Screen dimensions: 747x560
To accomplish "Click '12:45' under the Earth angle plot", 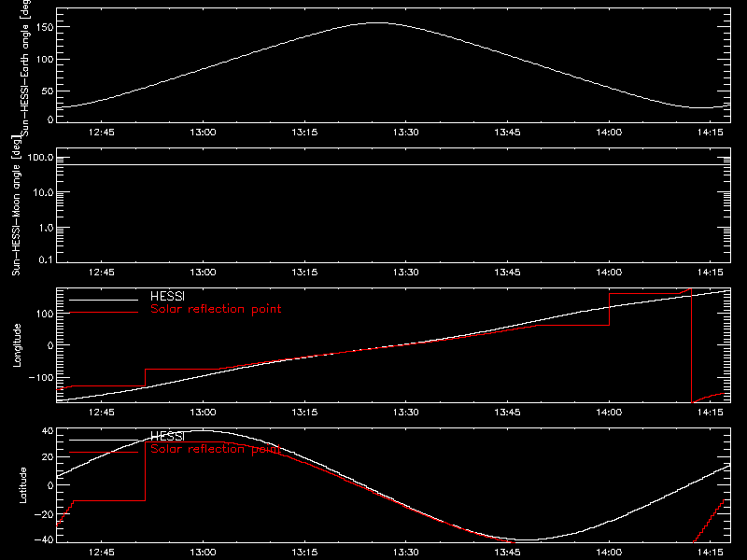I will click(102, 133).
